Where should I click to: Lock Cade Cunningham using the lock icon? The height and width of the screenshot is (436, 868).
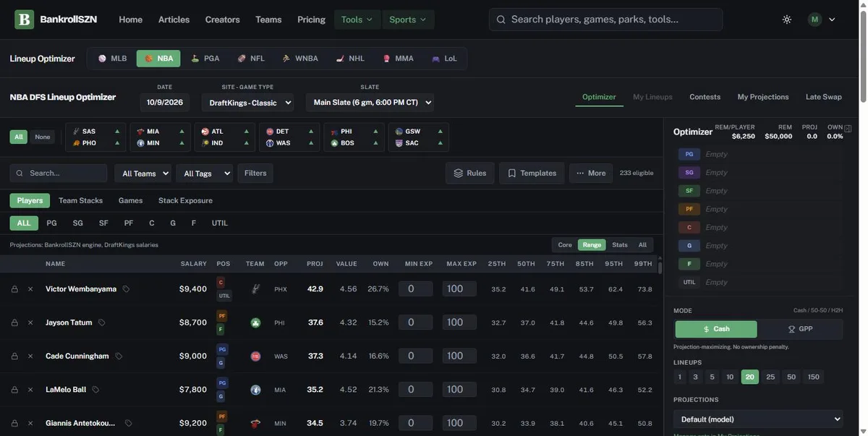[x=14, y=356]
